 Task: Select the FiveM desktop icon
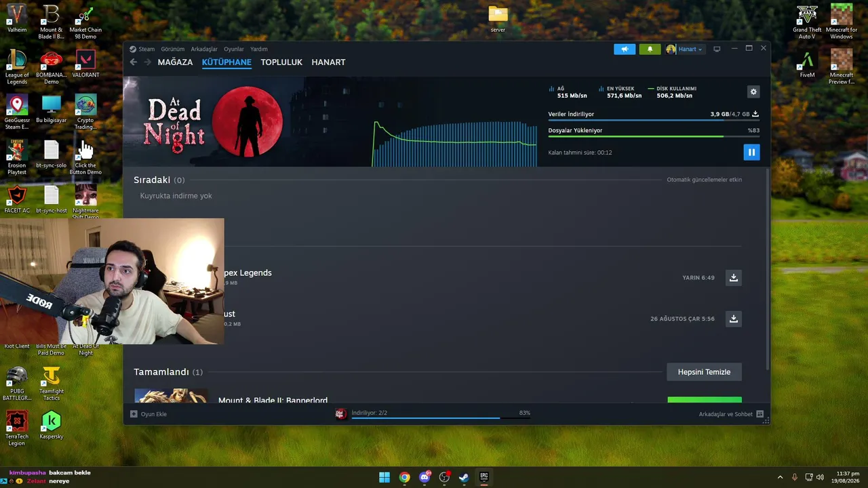(807, 64)
